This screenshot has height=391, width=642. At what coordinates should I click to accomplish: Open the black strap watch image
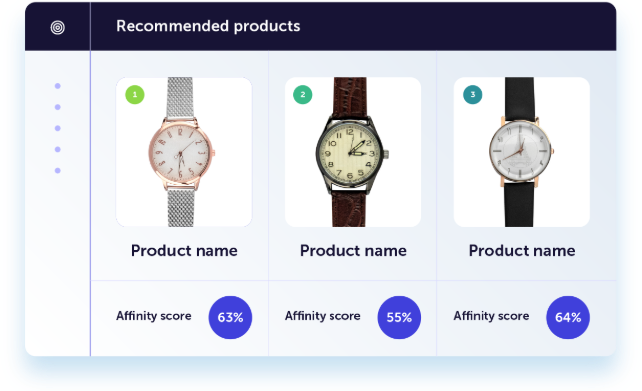point(522,152)
